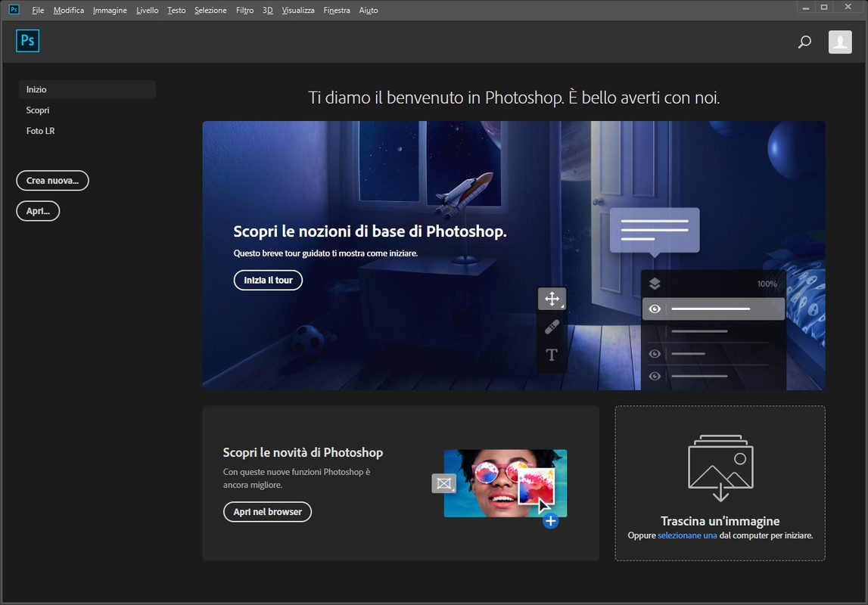
Task: Click the Photoshop Ps home logo
Action: pyautogui.click(x=28, y=40)
